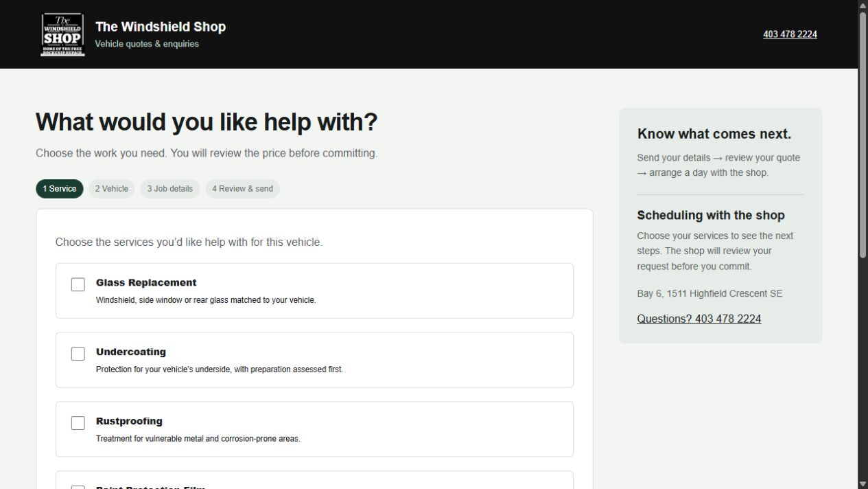868x489 pixels.
Task: Select the Rustproofing card title
Action: pos(129,421)
